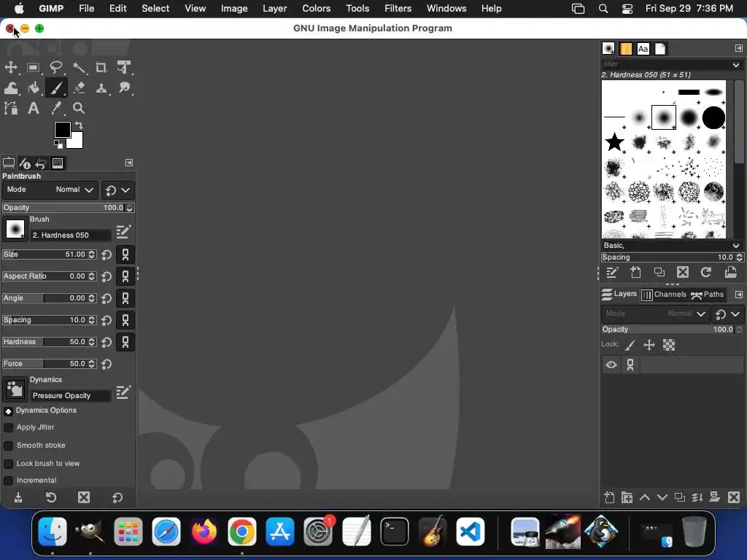Enable Lock brush to view
The image size is (747, 560).
9,464
